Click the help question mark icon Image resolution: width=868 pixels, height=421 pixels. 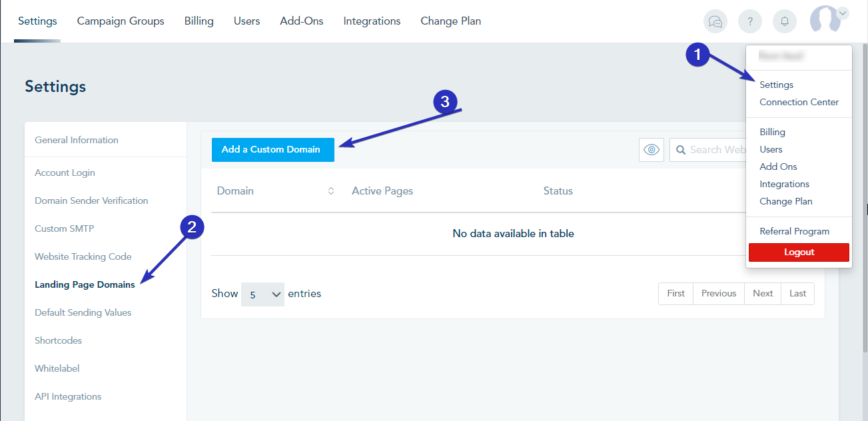coord(749,21)
